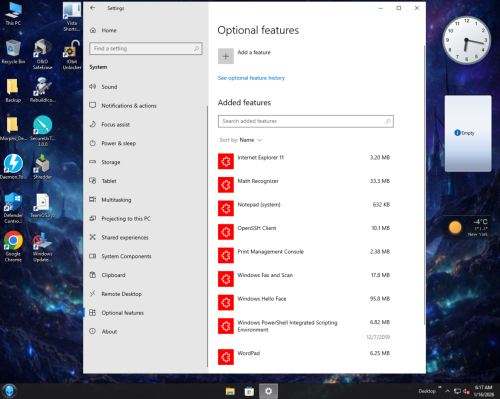Select the Internet Explorer 11 row text

261,158
